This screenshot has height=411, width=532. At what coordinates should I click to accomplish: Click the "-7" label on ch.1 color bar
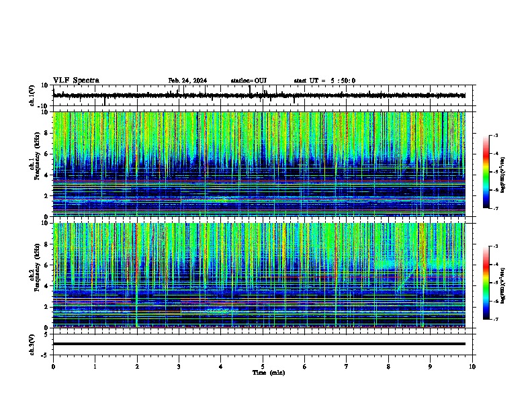[x=495, y=208]
